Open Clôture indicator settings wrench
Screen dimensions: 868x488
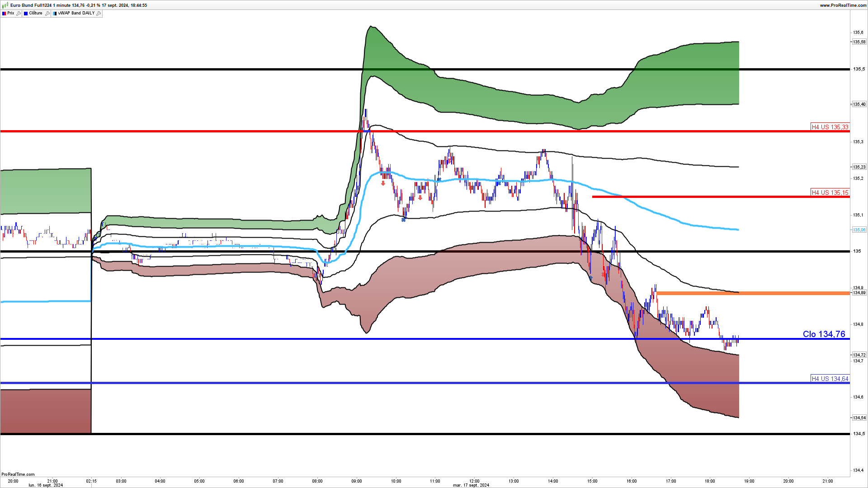(x=47, y=14)
